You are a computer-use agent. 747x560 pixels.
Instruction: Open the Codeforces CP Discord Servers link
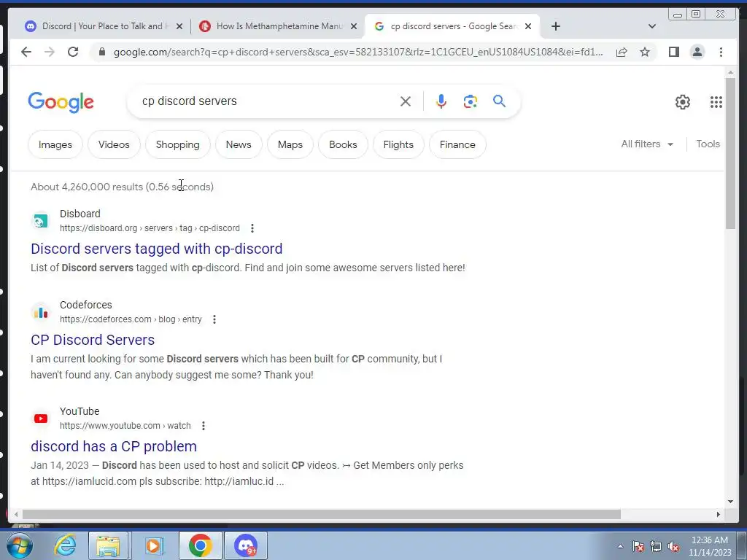(93, 340)
